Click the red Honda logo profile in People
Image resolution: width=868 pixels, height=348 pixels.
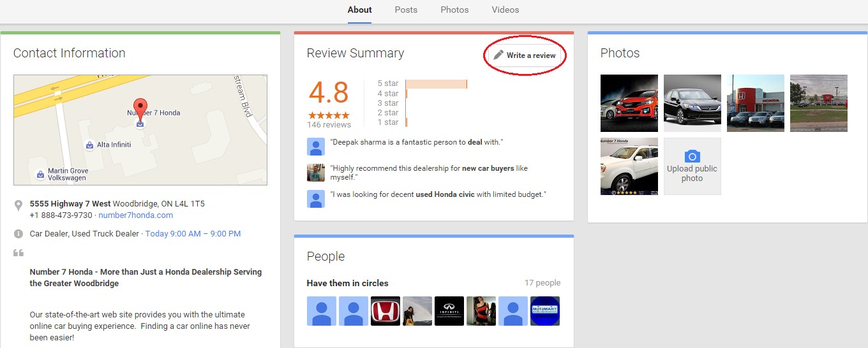[x=385, y=311]
